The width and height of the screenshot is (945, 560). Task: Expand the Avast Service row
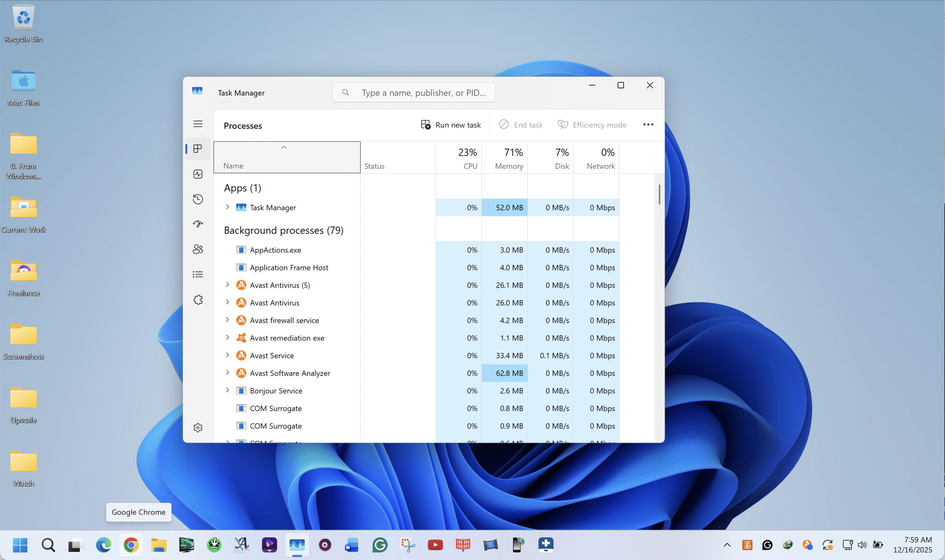coord(227,355)
